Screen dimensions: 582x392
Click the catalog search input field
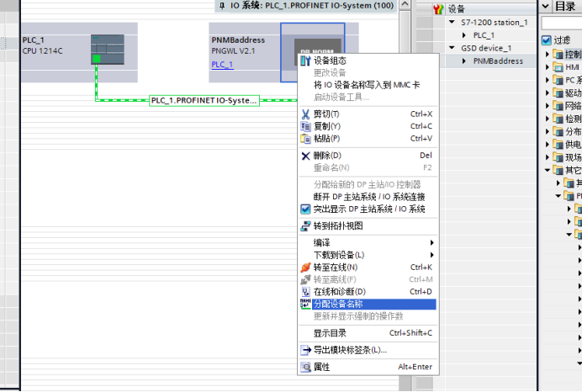tap(562, 23)
